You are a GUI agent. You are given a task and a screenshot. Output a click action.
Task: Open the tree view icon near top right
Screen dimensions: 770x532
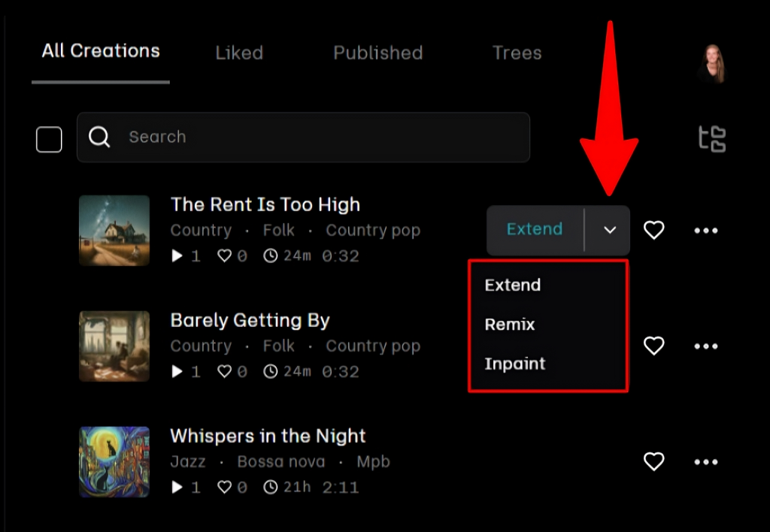[x=711, y=139]
